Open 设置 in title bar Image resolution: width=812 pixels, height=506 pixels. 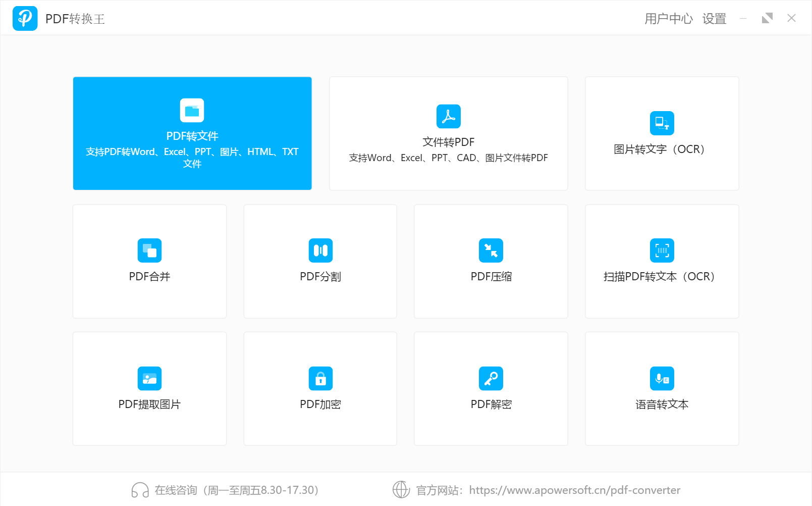(714, 19)
